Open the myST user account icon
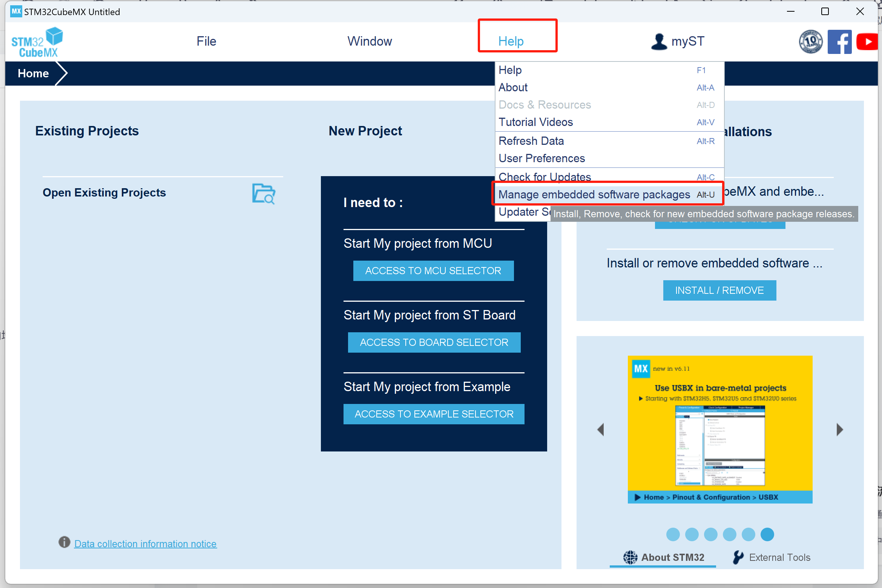 (x=659, y=41)
